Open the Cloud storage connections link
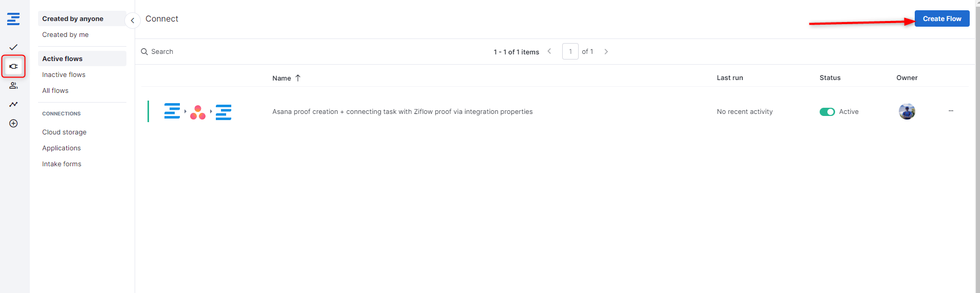 pyautogui.click(x=64, y=132)
